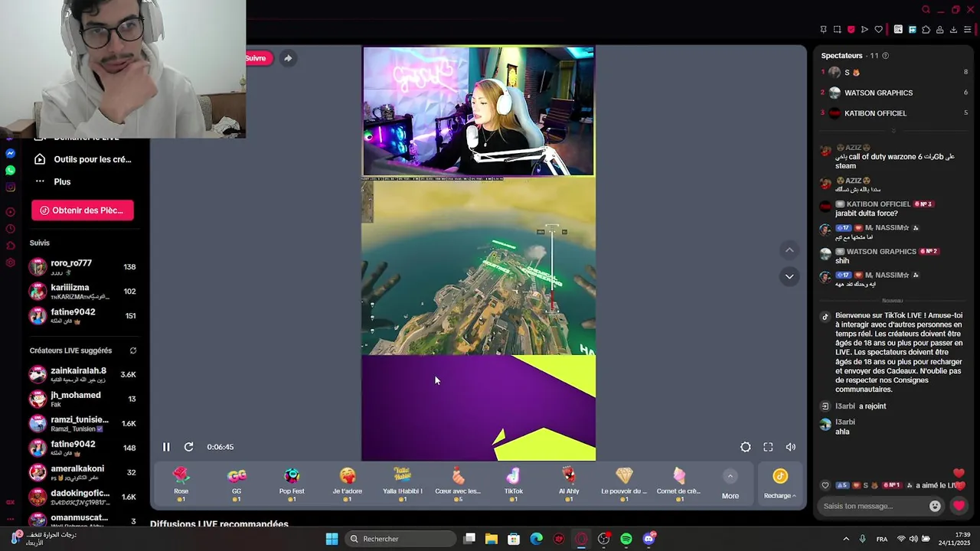
Task: Click the pin icon in browser toolbar
Action: point(823,30)
